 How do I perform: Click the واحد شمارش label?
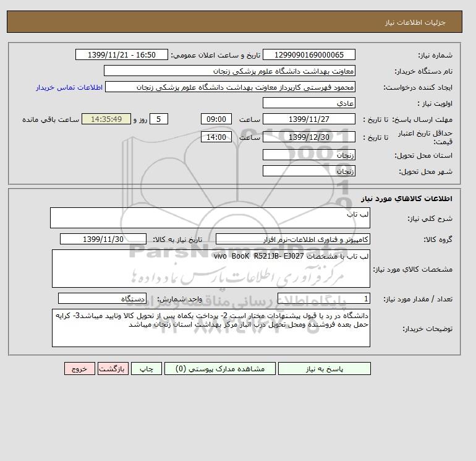tap(179, 299)
